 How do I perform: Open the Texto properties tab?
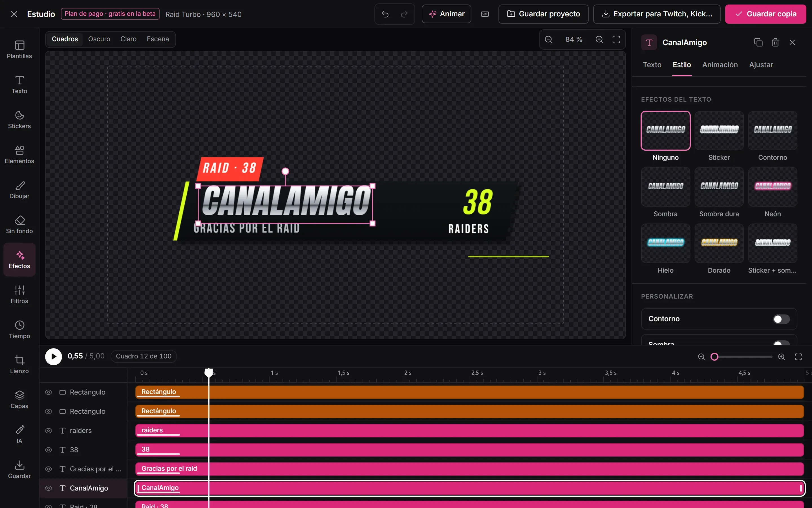click(652, 65)
